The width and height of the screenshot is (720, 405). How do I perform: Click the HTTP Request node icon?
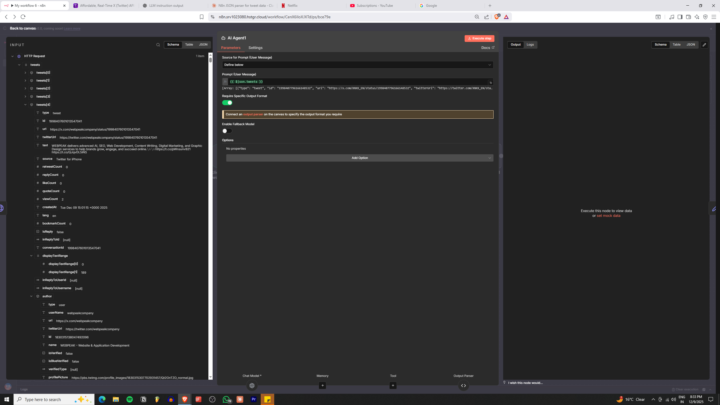pos(19,56)
